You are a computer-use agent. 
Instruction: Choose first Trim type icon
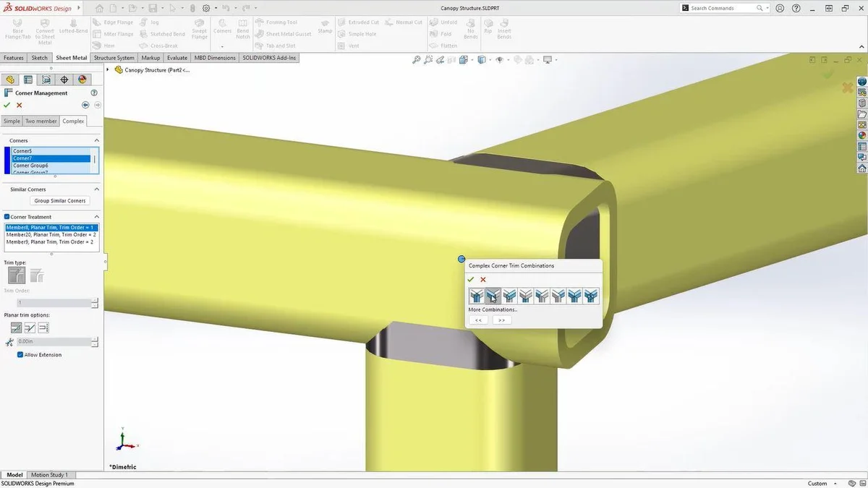pos(16,275)
